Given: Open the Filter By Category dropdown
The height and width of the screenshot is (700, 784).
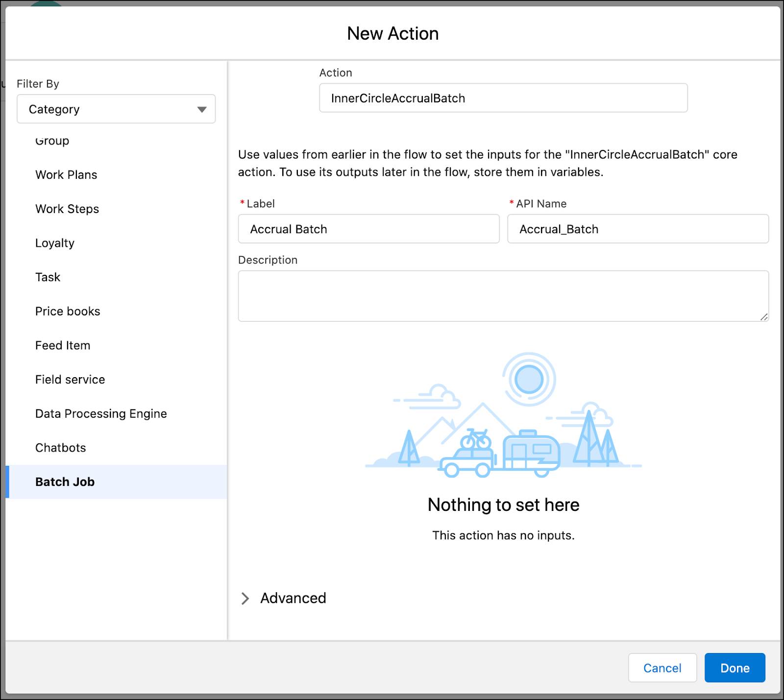Looking at the screenshot, I should [116, 109].
